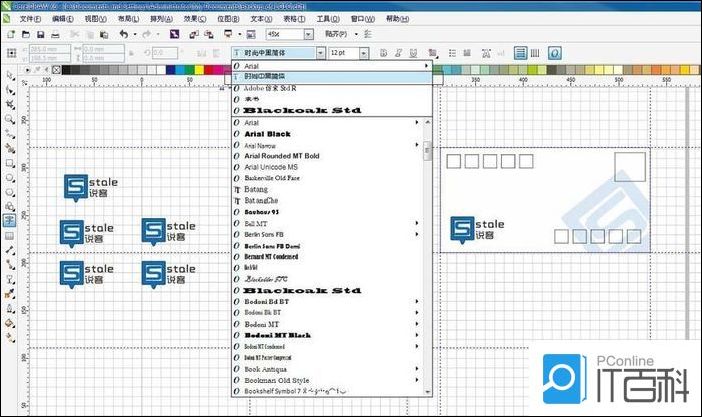Pick the yellow swatch in color palette
702x417 pixels.
pos(199,70)
